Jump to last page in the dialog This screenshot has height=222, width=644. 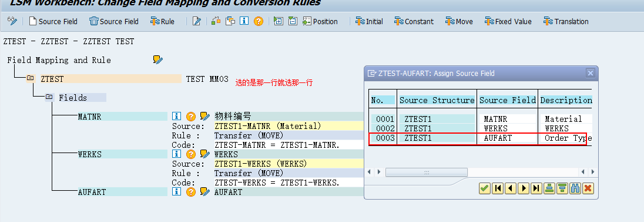(536, 188)
